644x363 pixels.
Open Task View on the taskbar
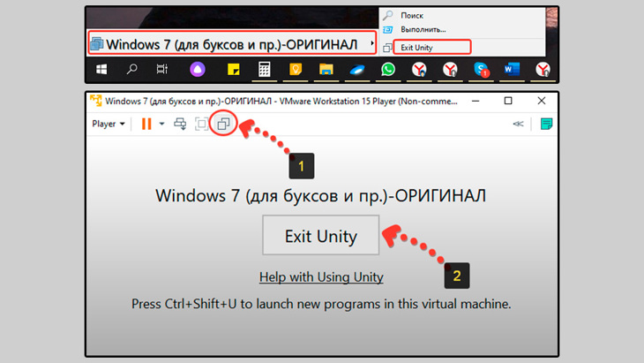(162, 69)
